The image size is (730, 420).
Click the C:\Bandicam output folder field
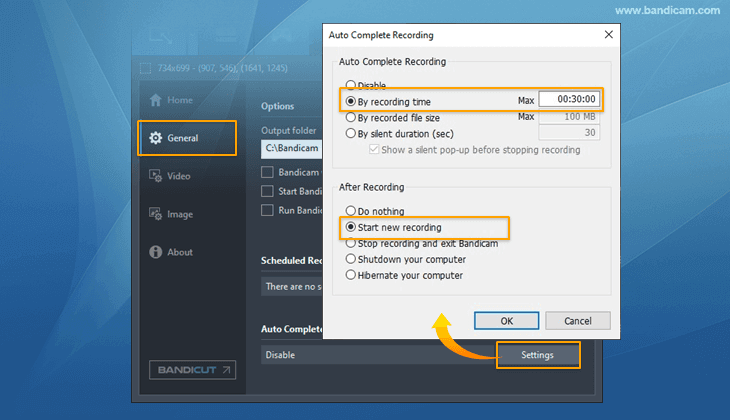291,149
